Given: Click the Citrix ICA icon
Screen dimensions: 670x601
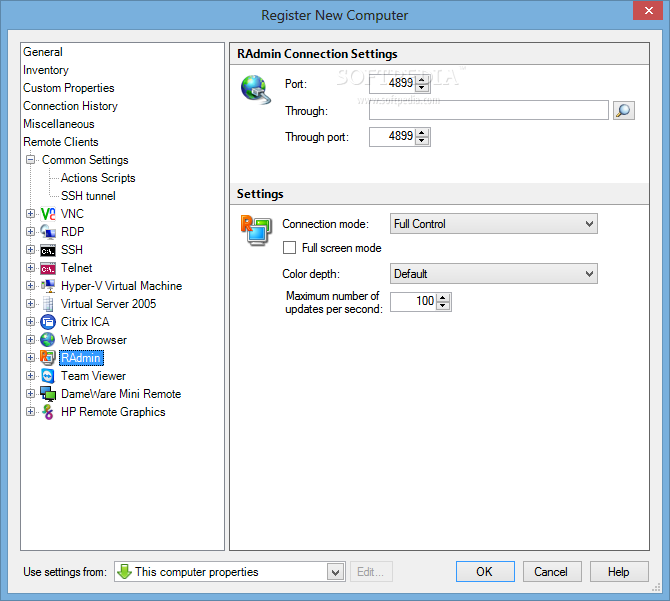Looking at the screenshot, I should (48, 322).
